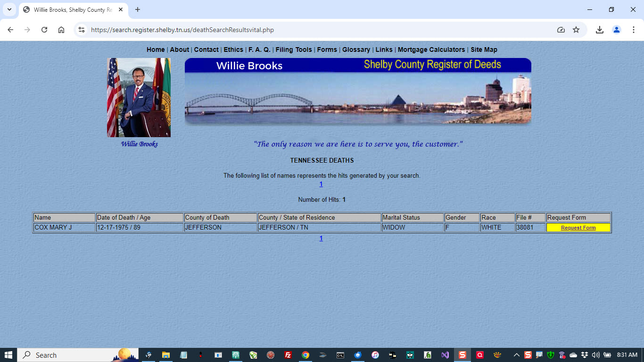This screenshot has width=644, height=362.
Task: Open OneDrive cloud tray icon
Action: [x=573, y=355]
